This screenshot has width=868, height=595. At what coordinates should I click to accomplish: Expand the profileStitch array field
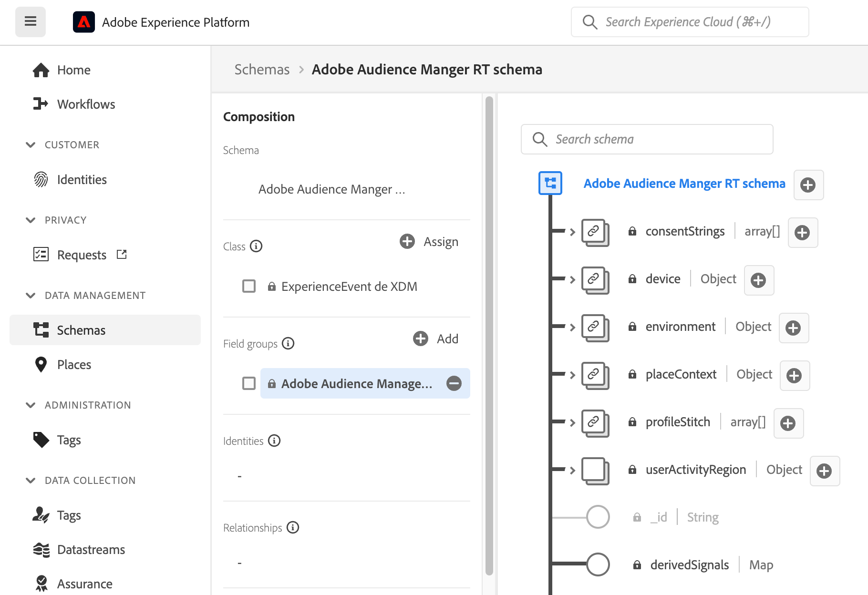click(x=572, y=422)
